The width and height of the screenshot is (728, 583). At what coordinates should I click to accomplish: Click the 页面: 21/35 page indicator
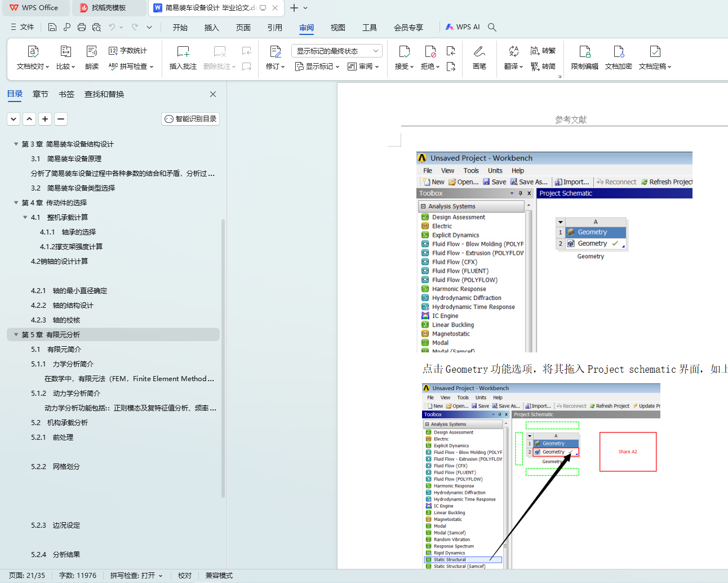(27, 576)
